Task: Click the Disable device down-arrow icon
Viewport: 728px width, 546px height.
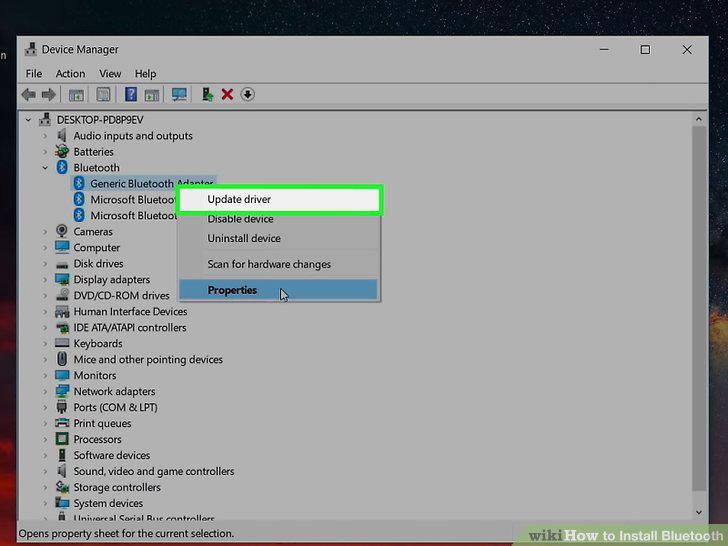Action: point(247,95)
